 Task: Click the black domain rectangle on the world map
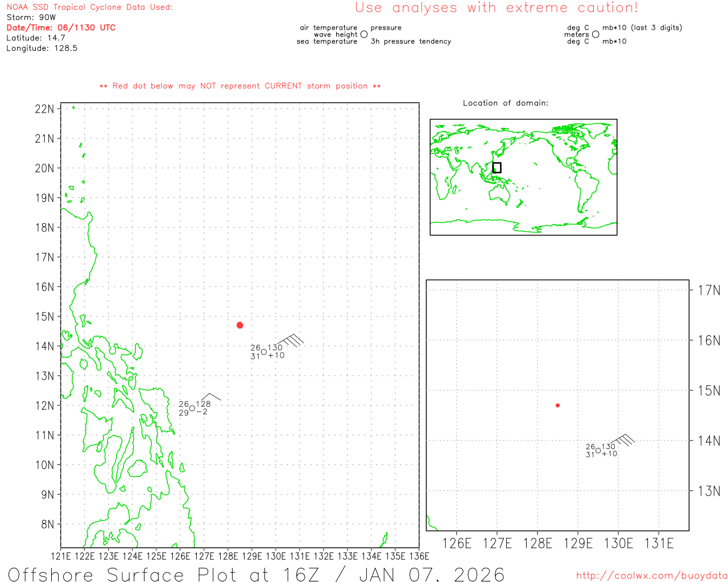pyautogui.click(x=497, y=168)
